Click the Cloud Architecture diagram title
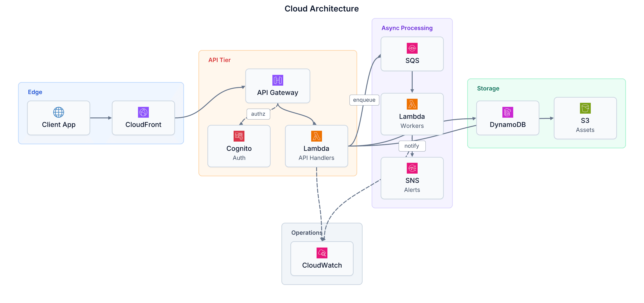The height and width of the screenshot is (303, 644). tap(322, 9)
